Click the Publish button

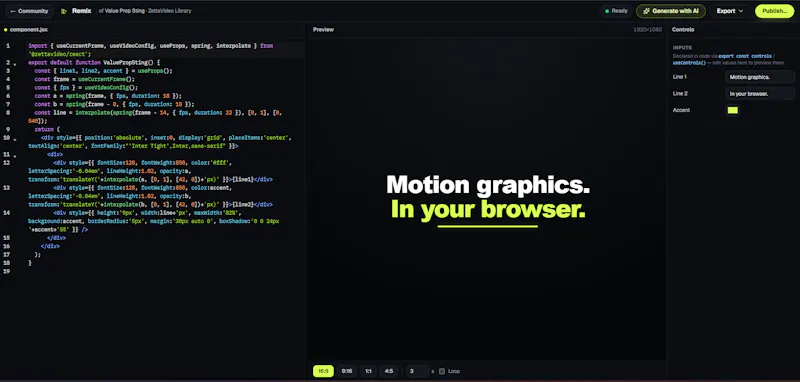[774, 11]
